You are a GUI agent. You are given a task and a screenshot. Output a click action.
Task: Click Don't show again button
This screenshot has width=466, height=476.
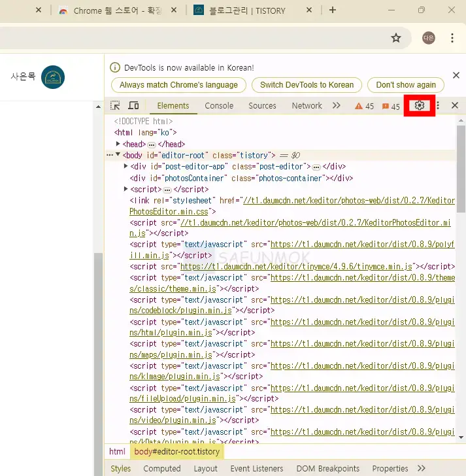(x=406, y=85)
